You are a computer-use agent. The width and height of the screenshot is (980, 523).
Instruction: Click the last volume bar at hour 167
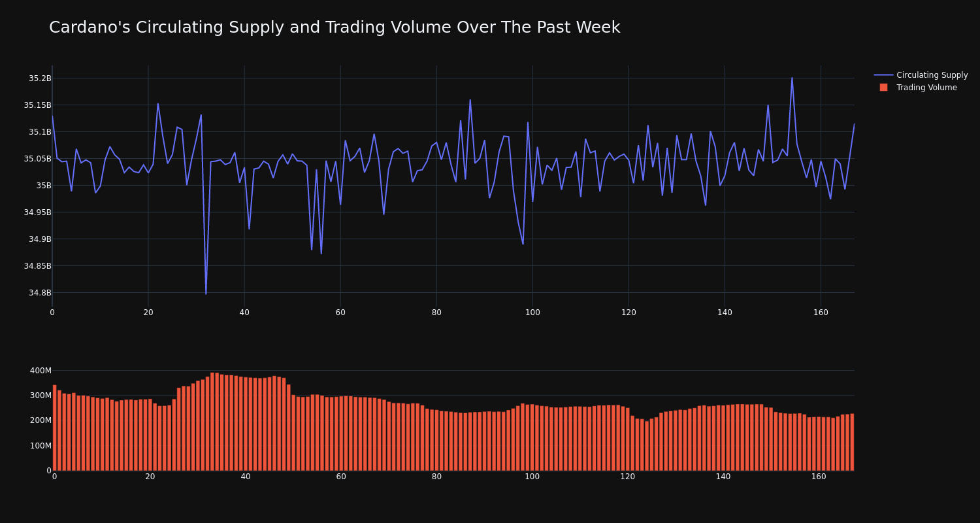852,442
